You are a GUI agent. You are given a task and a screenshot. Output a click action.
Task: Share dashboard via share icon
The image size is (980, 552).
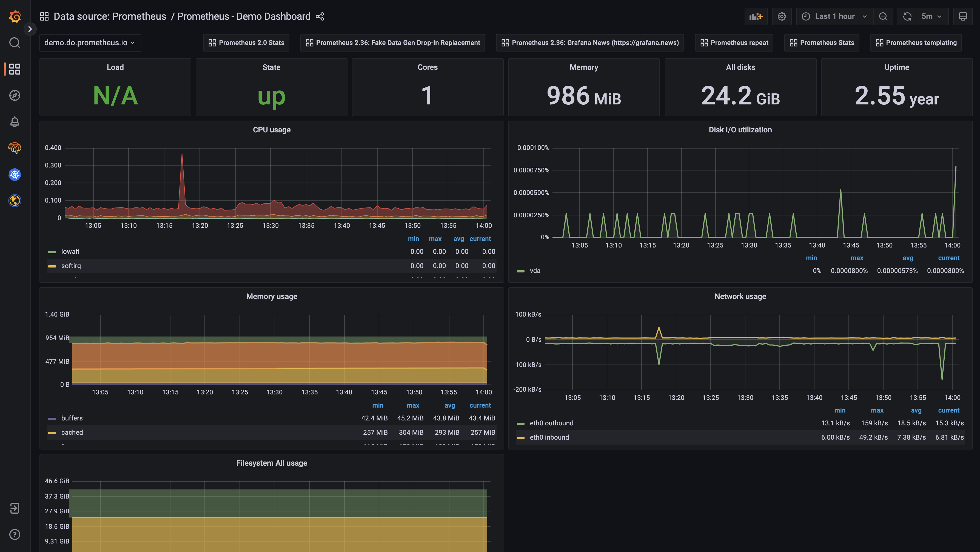[320, 16]
